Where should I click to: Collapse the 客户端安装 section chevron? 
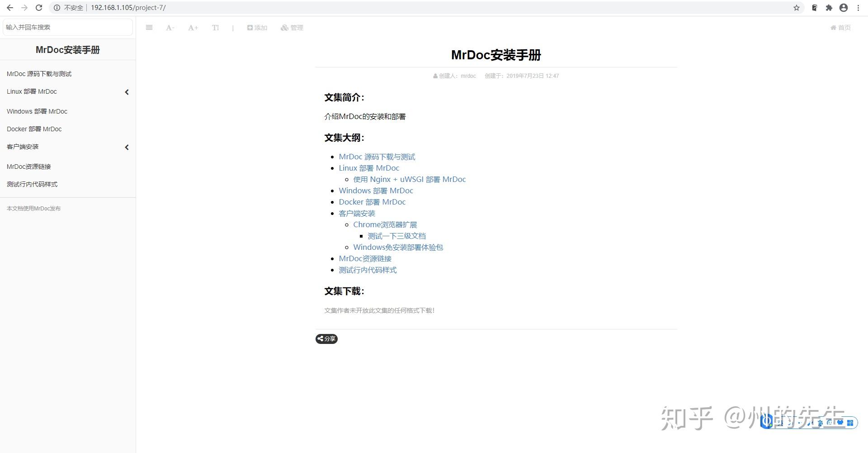[x=127, y=147]
